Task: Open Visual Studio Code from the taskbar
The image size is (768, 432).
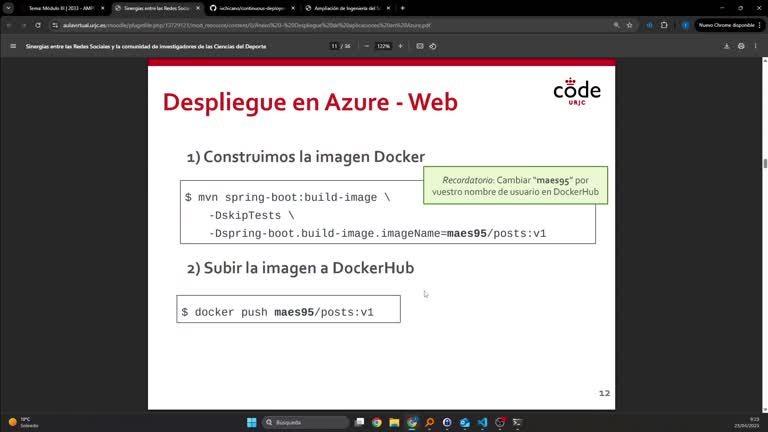Action: pyautogui.click(x=482, y=422)
